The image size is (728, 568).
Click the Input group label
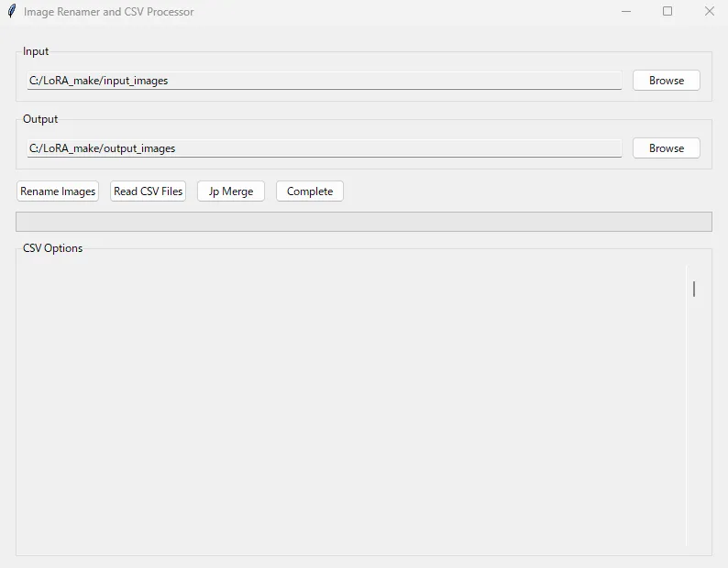(x=36, y=51)
